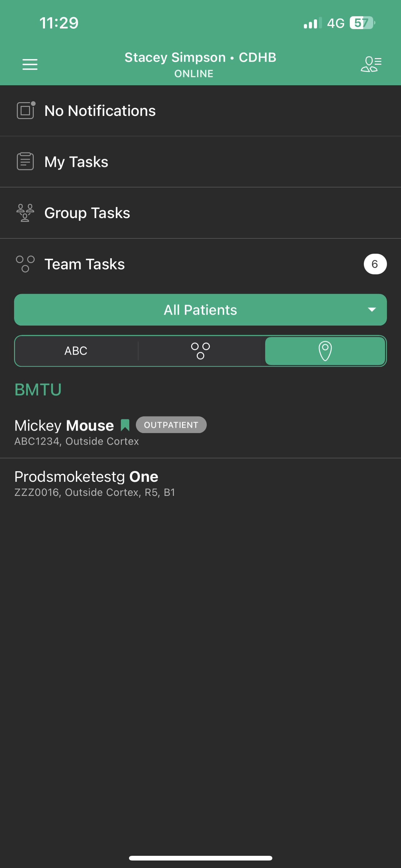Collapse the BMTU location section
This screenshot has height=868, width=401.
(x=38, y=390)
